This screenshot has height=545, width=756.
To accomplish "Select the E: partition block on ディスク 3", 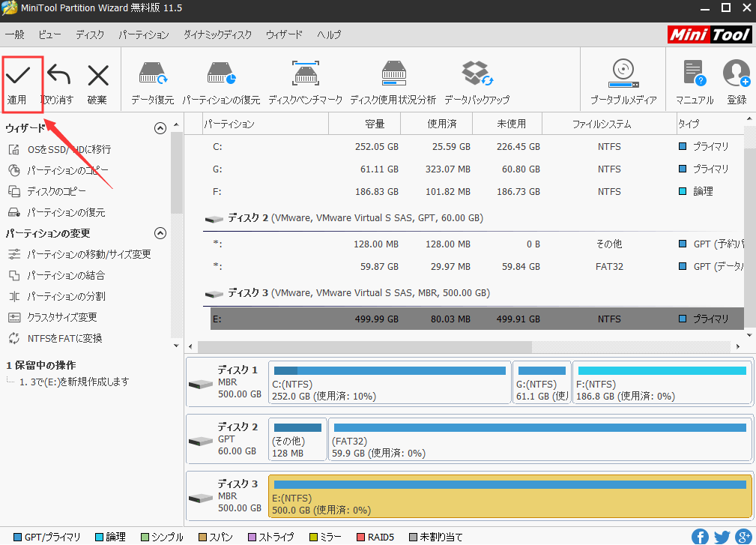I will pyautogui.click(x=509, y=498).
